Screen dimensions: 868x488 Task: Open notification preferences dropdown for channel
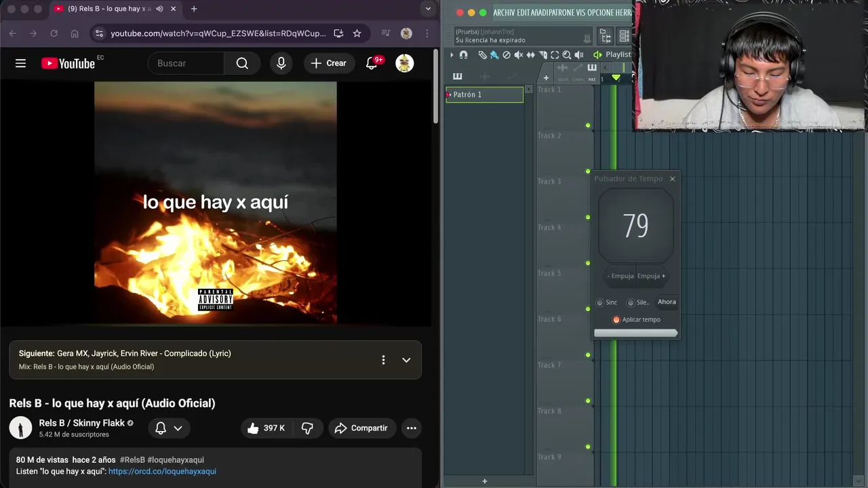tap(169, 428)
